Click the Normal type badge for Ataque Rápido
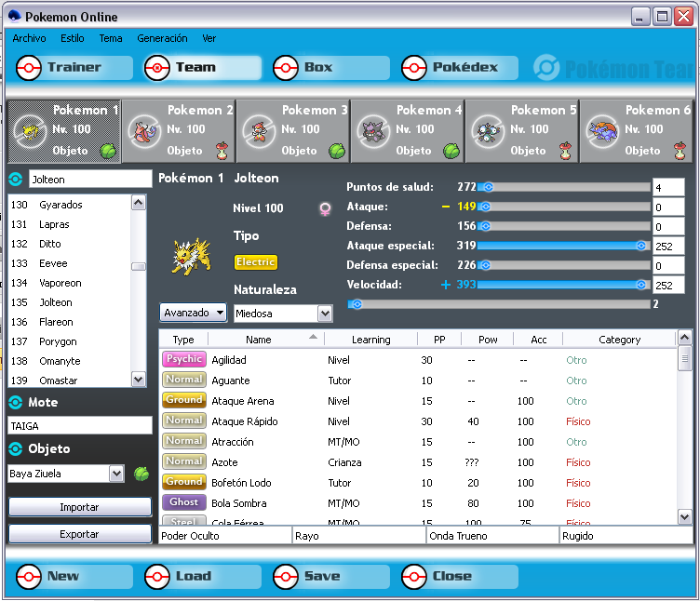Screen dimensions: 700x601 [x=184, y=421]
